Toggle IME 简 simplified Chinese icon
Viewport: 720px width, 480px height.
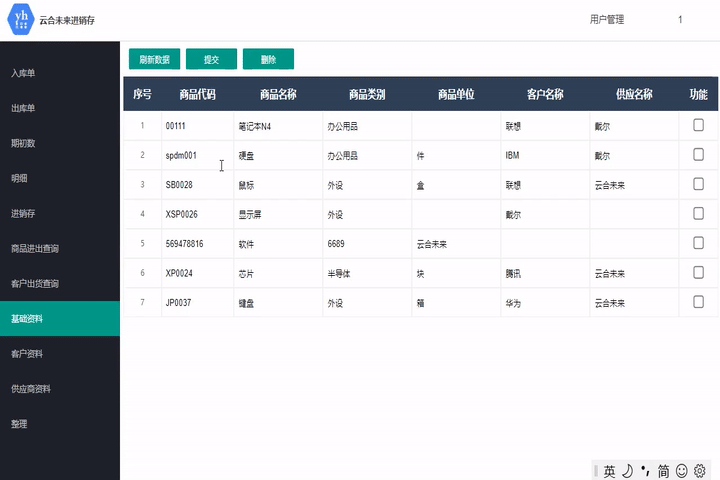pos(663,471)
